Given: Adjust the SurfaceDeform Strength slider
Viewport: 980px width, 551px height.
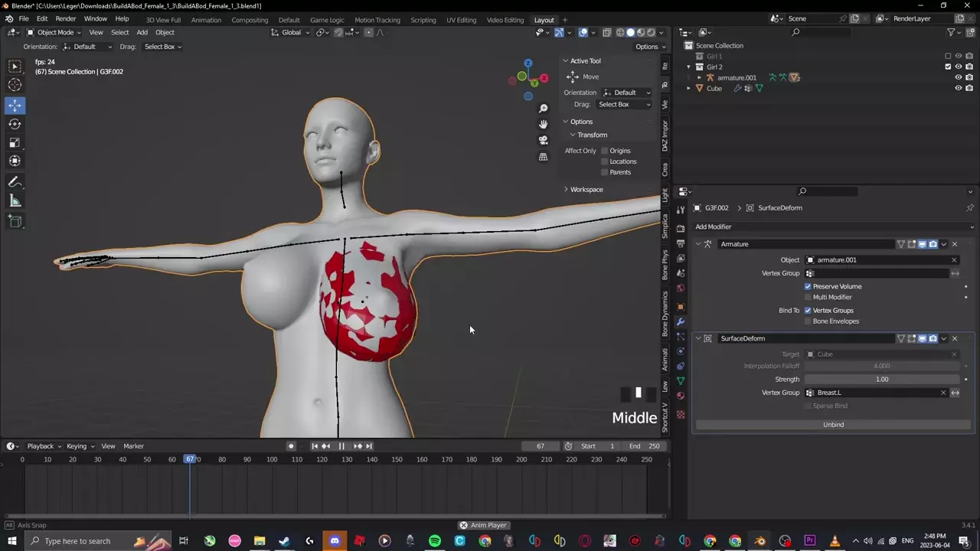Looking at the screenshot, I should pos(881,380).
